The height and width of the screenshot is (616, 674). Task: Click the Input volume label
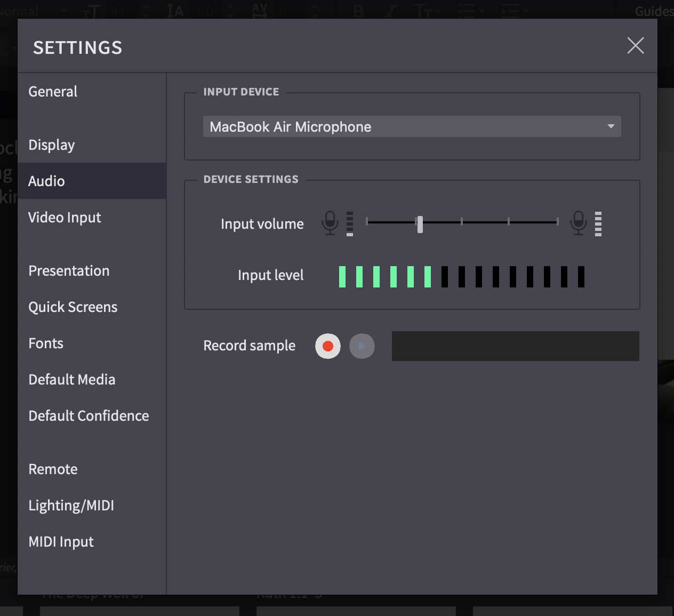pyautogui.click(x=262, y=224)
